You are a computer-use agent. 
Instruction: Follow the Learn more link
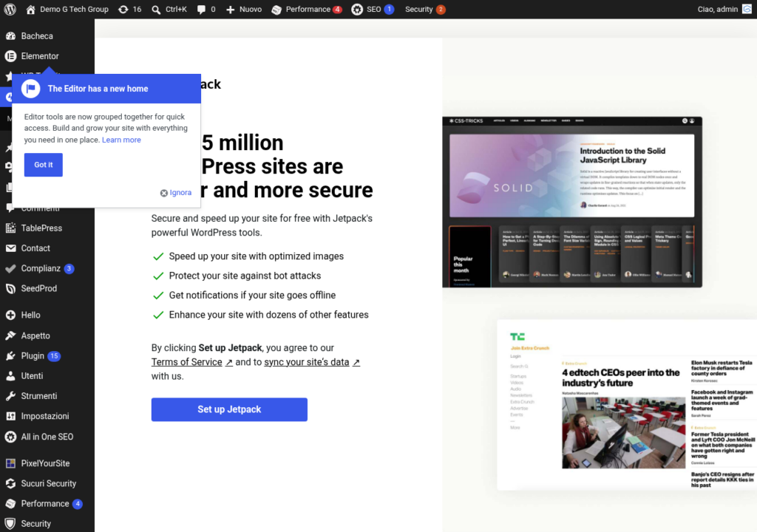(x=121, y=140)
